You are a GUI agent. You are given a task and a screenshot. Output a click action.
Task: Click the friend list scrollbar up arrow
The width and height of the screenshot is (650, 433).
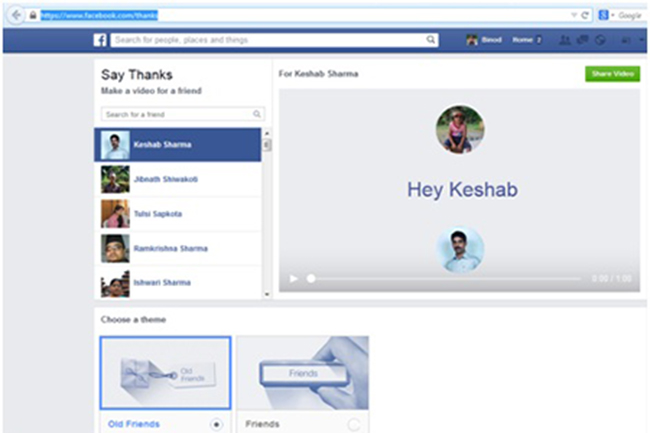click(267, 133)
